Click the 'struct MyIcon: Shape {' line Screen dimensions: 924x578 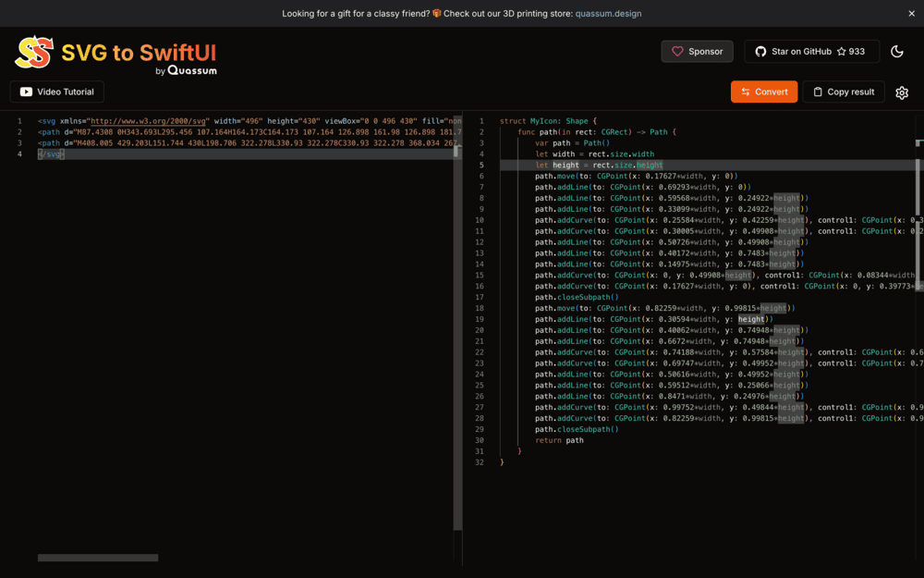pyautogui.click(x=549, y=121)
